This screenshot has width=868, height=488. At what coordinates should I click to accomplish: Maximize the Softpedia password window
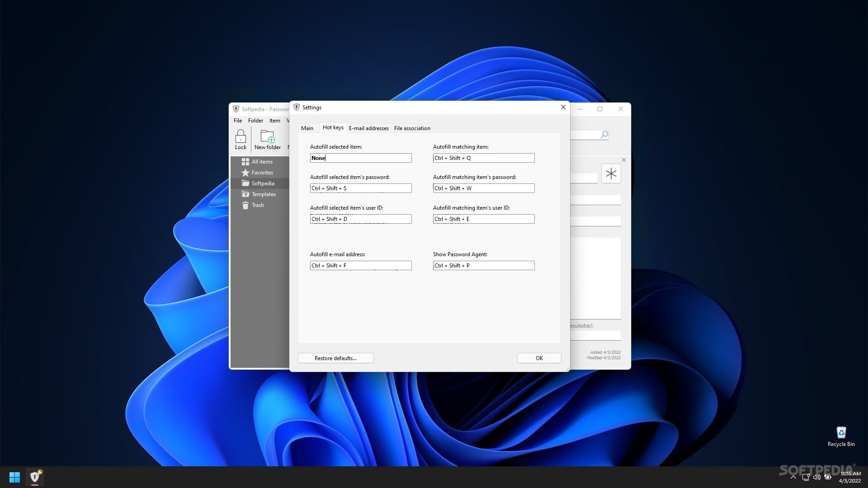600,109
